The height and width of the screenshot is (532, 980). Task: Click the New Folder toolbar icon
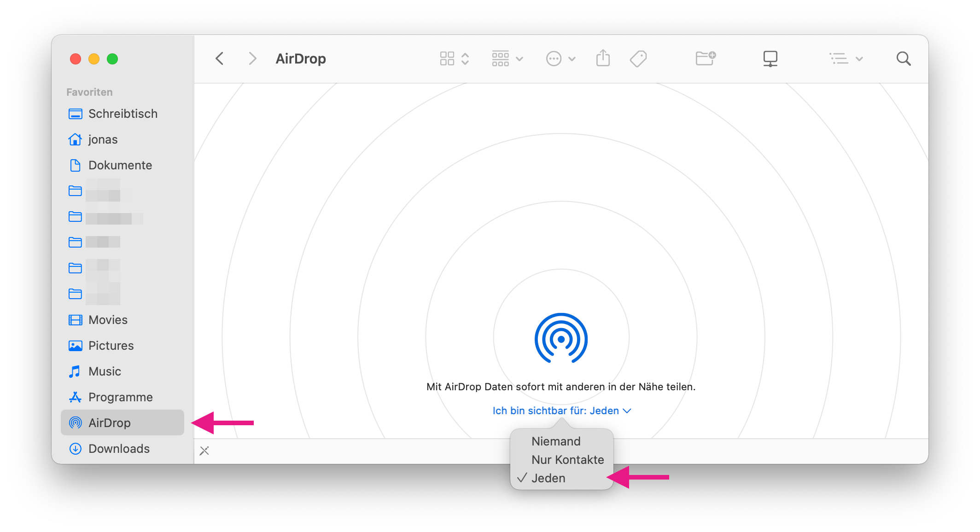click(x=705, y=58)
